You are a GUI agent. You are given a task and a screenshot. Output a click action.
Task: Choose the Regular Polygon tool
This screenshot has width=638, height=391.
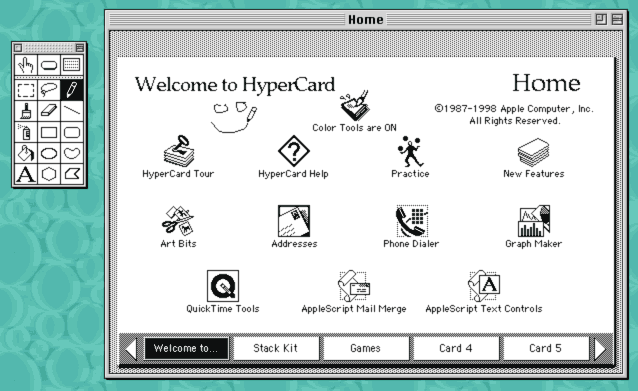click(49, 174)
